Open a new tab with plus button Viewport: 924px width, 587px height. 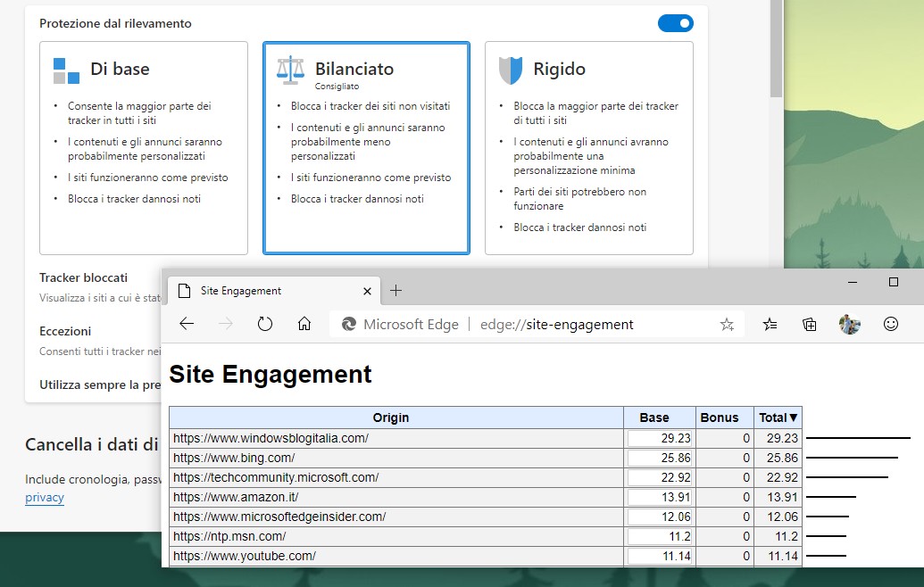[x=396, y=290]
